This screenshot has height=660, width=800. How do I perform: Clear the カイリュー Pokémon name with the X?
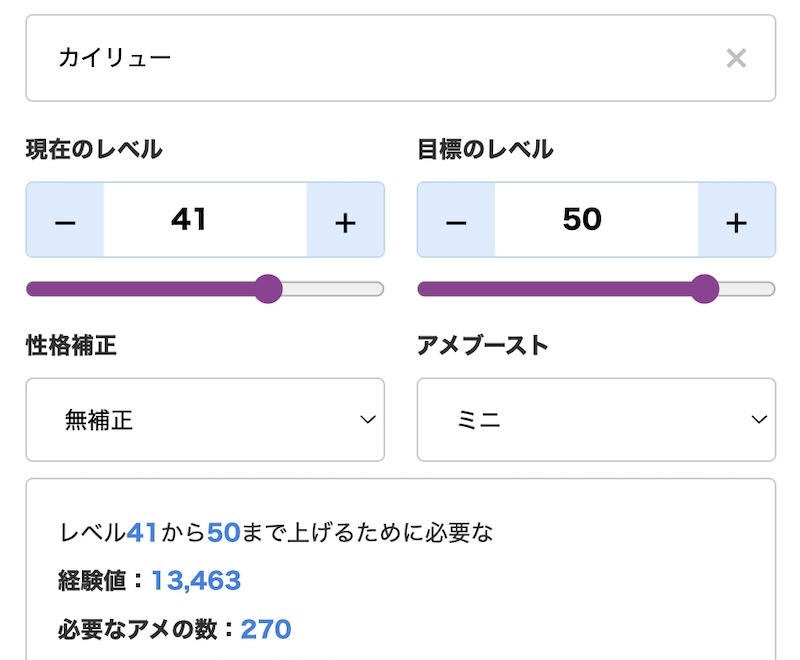(737, 58)
